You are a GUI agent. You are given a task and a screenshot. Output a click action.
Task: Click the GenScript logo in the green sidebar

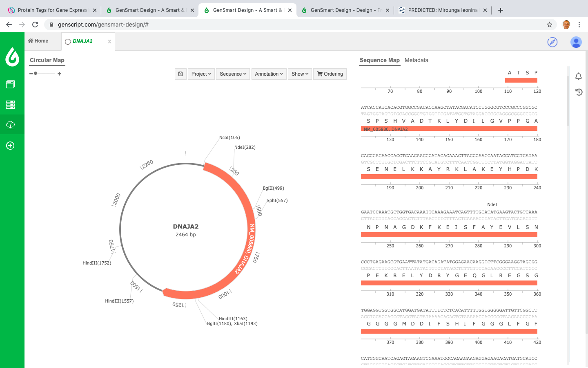(x=12, y=58)
